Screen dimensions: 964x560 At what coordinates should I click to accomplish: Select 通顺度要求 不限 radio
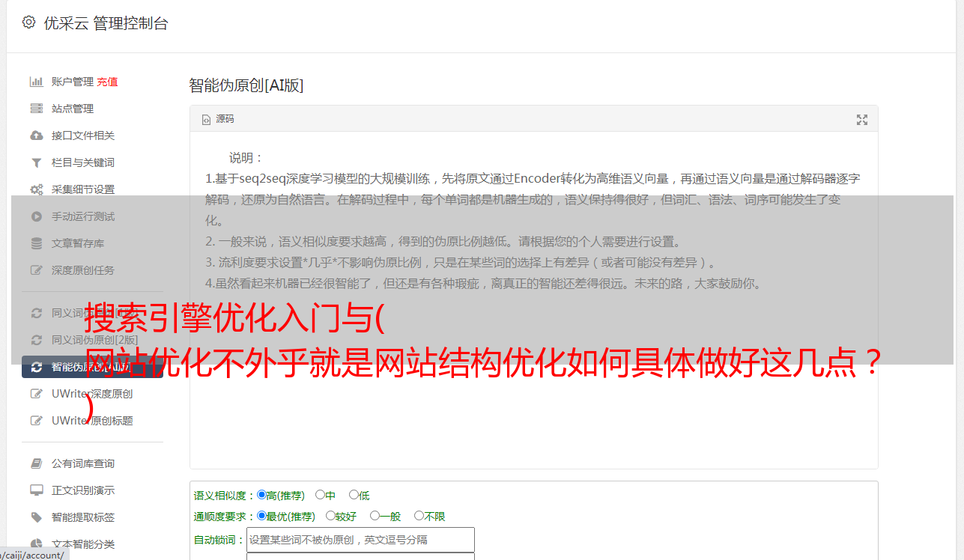pyautogui.click(x=419, y=516)
